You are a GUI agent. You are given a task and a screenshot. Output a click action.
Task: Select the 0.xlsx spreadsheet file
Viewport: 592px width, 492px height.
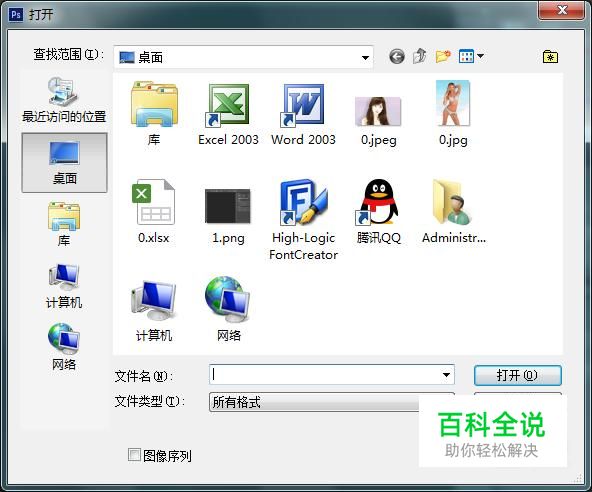[x=154, y=211]
